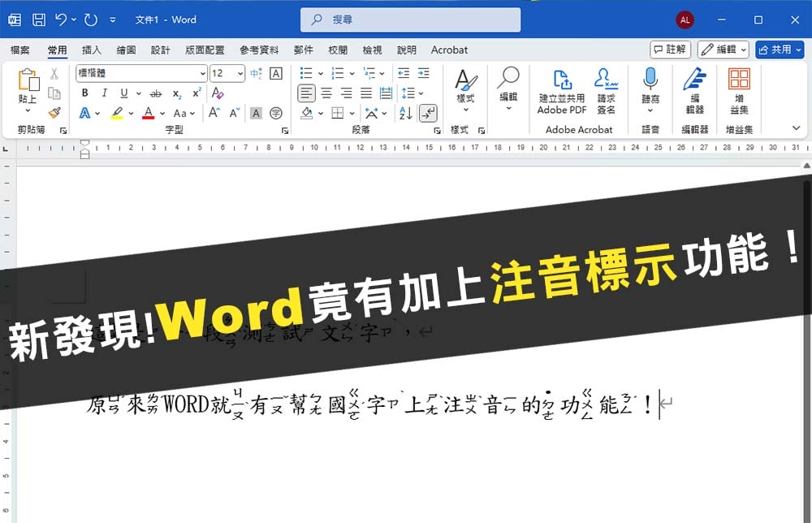Viewport: 812px width, 523px height.
Task: Open the Editor (編輯器) pen icon
Action: click(x=694, y=80)
